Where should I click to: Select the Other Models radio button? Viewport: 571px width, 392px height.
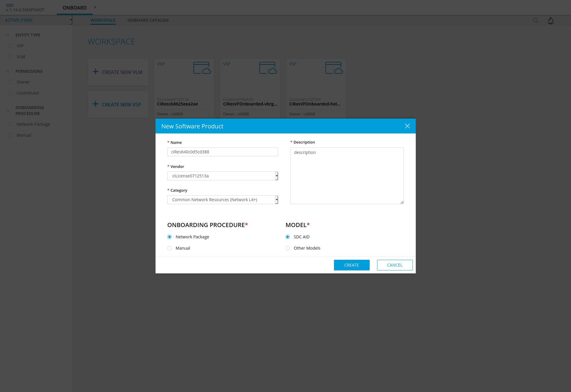point(288,248)
